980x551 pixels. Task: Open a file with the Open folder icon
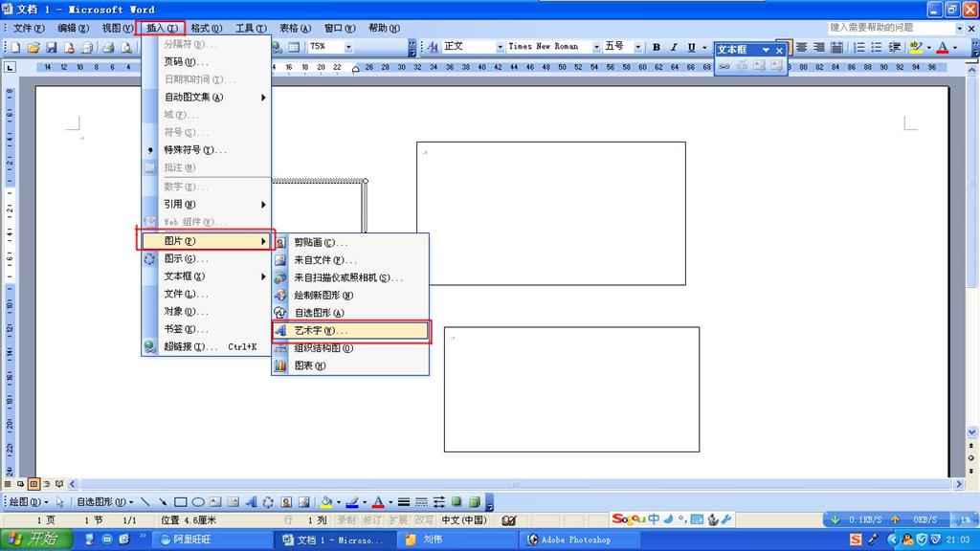point(34,47)
